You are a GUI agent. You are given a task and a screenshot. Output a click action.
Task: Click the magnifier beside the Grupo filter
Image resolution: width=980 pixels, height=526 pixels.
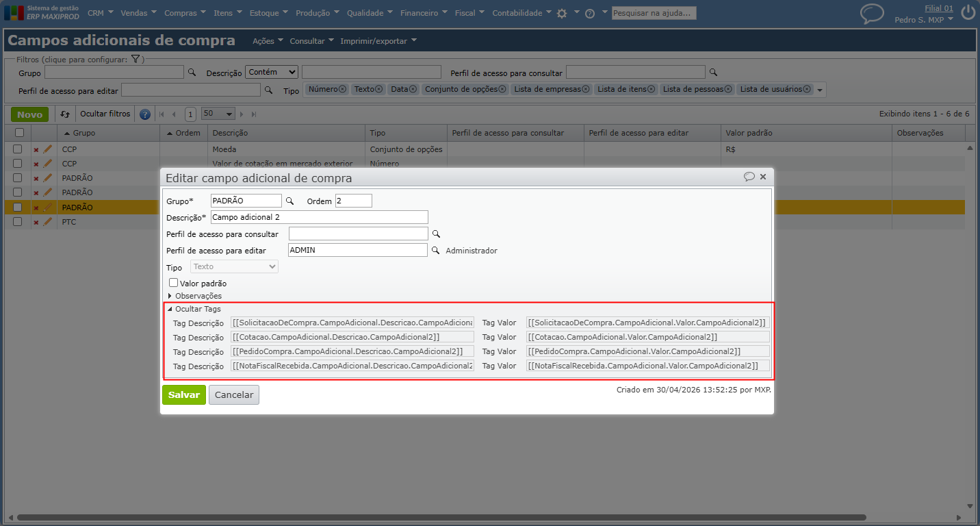192,72
